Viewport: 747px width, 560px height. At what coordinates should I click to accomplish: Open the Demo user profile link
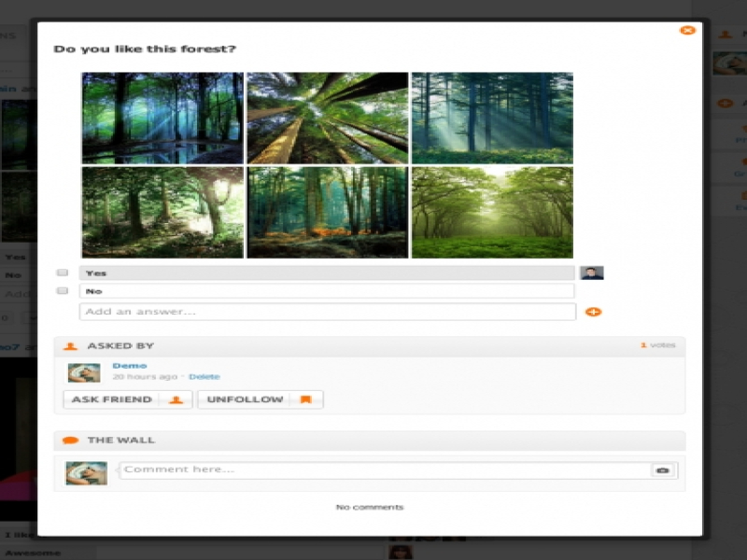[130, 366]
